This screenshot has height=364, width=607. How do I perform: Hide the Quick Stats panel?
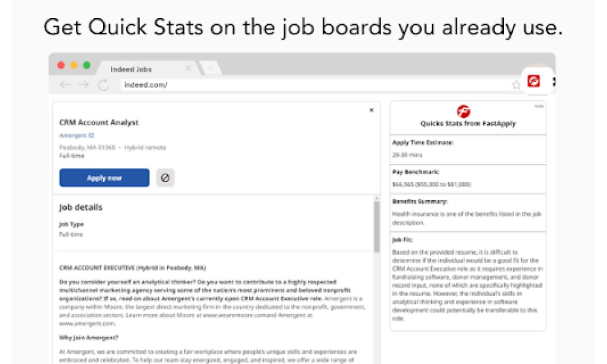pyautogui.click(x=539, y=106)
